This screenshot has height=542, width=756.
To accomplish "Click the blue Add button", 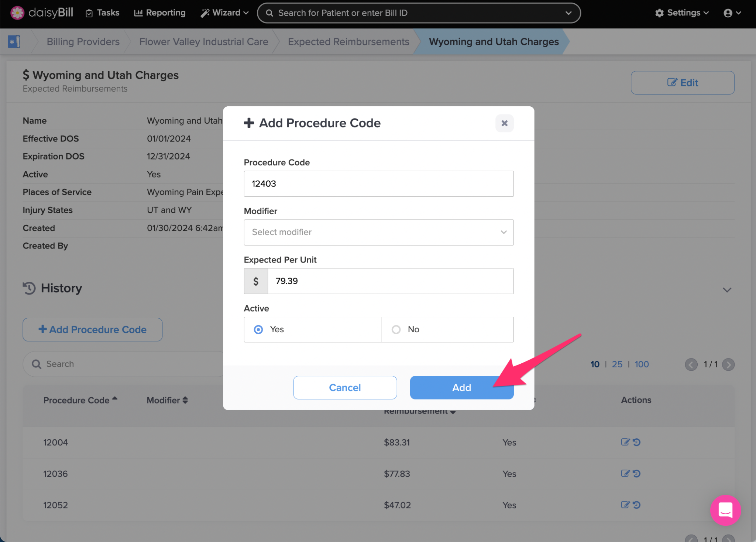I will [461, 388].
